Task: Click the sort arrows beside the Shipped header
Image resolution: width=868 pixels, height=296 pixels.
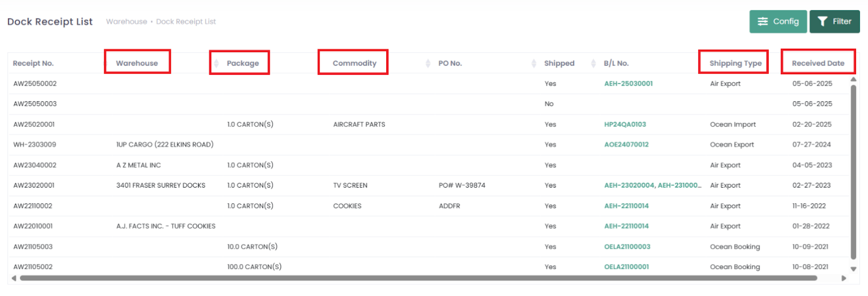Action: click(534, 63)
